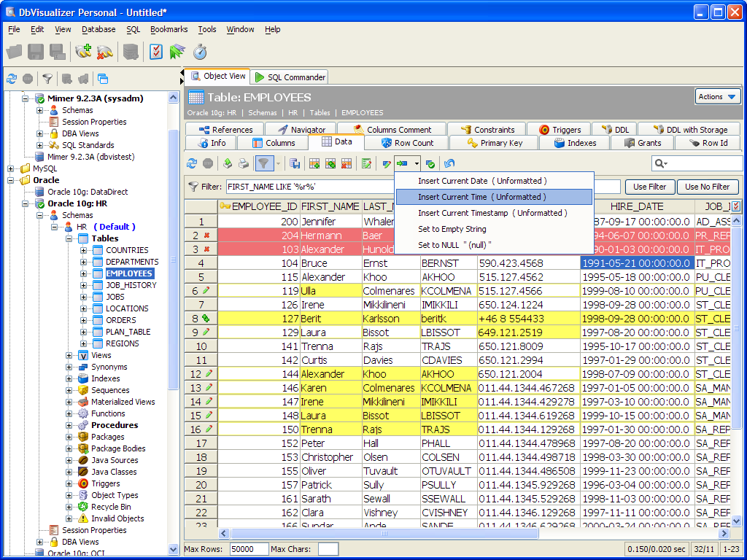747x560 pixels.
Task: Expand the Procedures node
Action: 69,425
